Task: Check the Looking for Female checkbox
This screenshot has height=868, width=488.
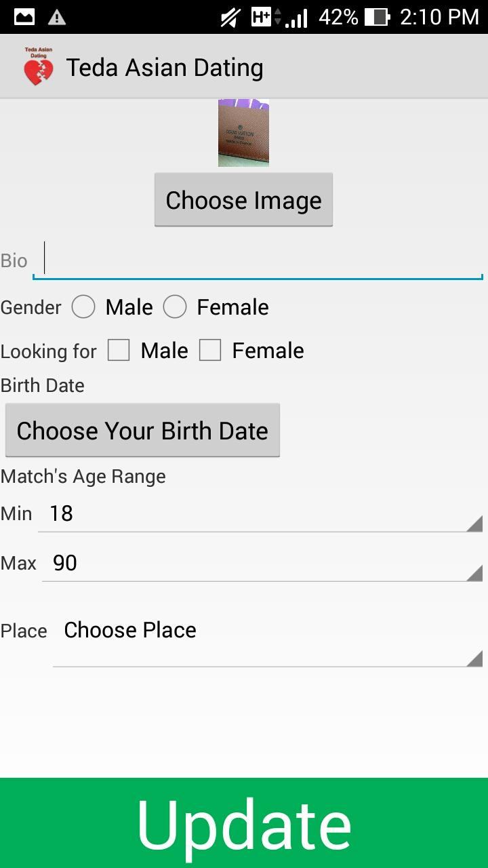Action: [211, 350]
